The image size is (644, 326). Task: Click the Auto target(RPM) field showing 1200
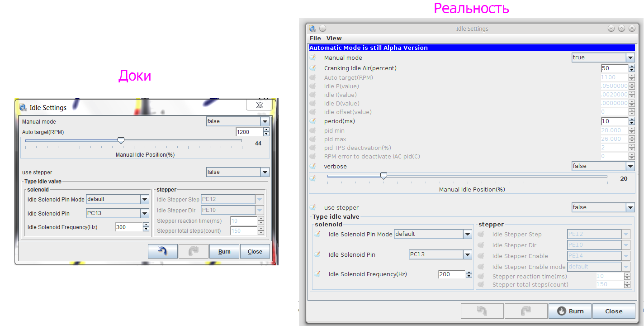[x=249, y=132]
